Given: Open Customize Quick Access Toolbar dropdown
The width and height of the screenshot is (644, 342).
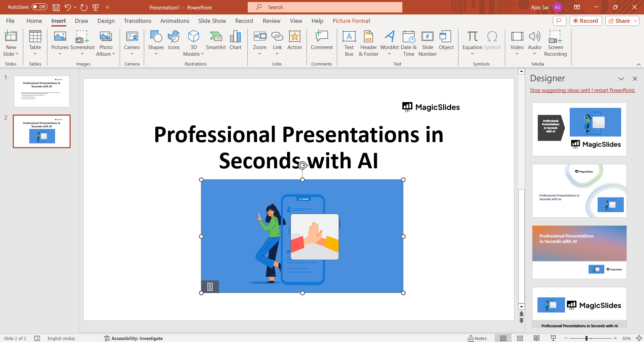Looking at the screenshot, I should [107, 7].
